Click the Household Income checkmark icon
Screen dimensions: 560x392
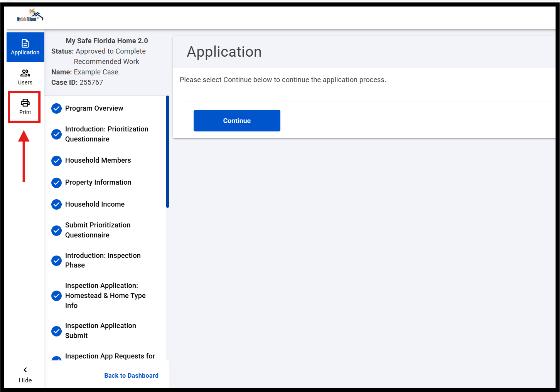pyautogui.click(x=57, y=204)
